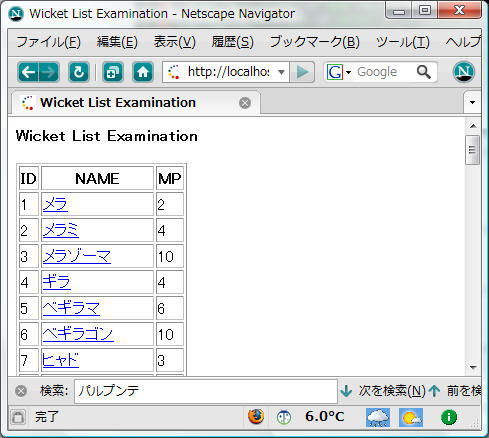Click the find next down arrow

(x=346, y=391)
